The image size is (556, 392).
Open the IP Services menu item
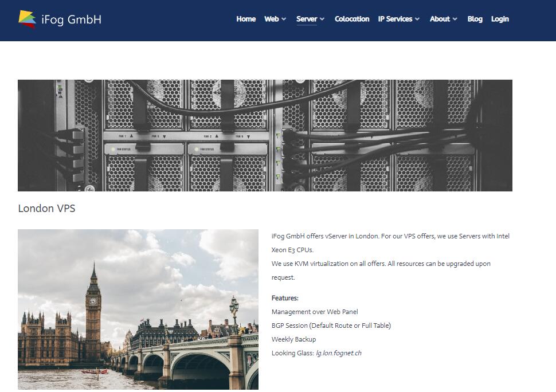tap(395, 19)
